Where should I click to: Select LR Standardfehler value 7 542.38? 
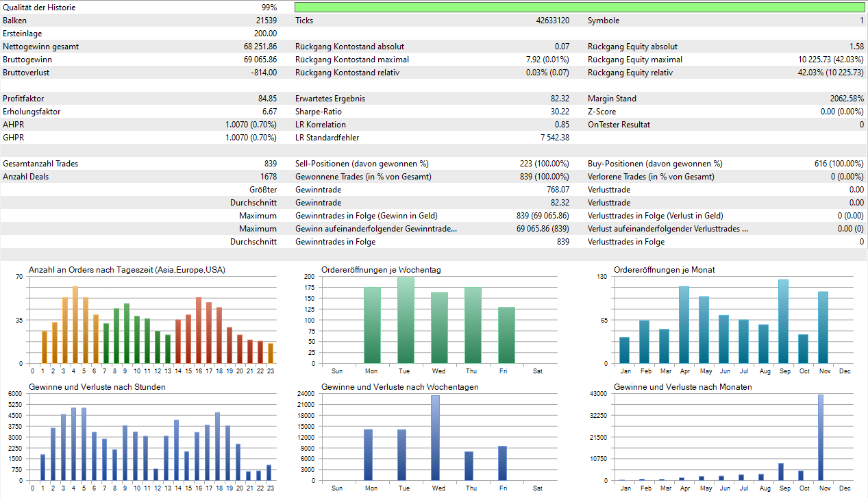pyautogui.click(x=555, y=138)
